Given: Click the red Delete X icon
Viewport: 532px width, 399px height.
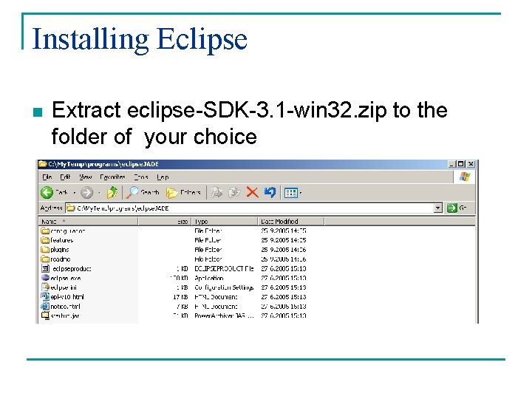Looking at the screenshot, I should pos(252,192).
